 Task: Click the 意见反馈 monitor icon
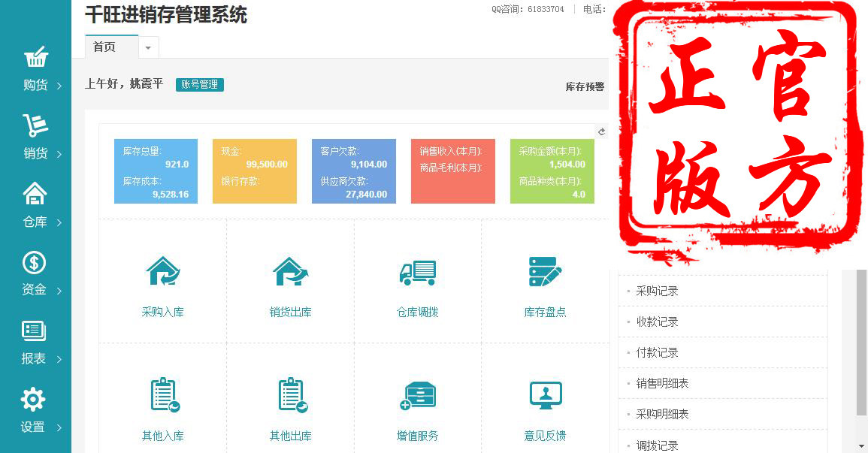click(x=546, y=395)
